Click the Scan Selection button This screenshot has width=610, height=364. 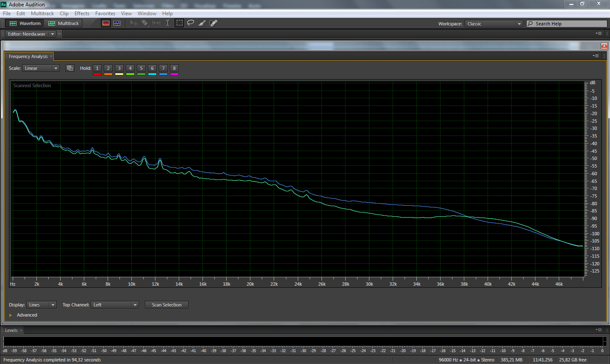click(x=166, y=305)
